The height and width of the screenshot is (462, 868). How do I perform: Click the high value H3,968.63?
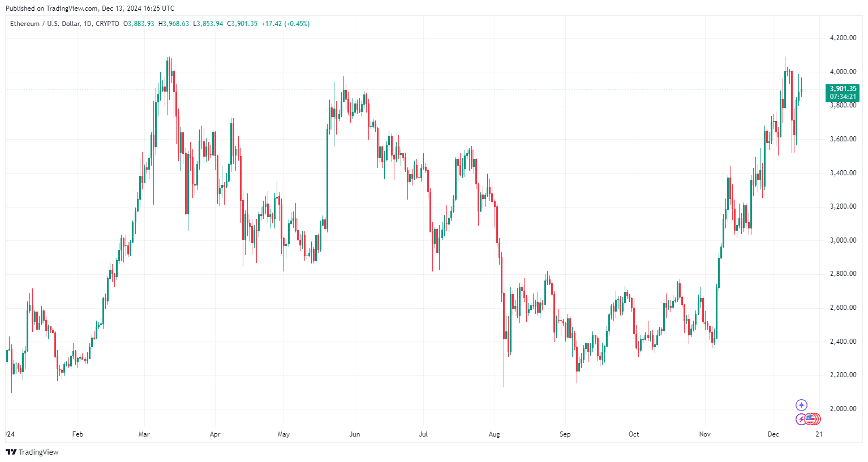click(174, 24)
